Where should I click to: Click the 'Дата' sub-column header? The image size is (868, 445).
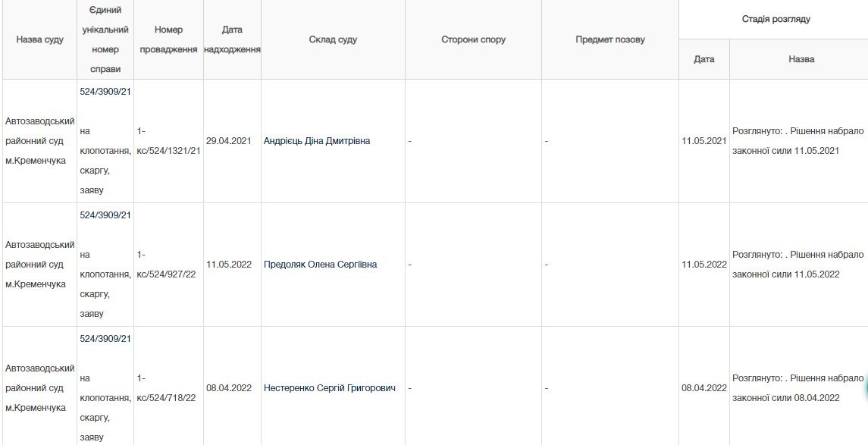(704, 59)
